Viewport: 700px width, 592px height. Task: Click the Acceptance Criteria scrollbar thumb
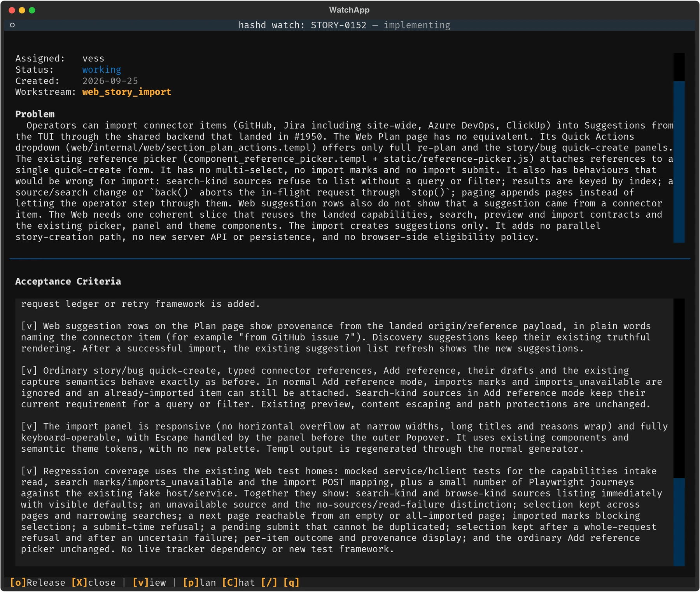tap(679, 522)
